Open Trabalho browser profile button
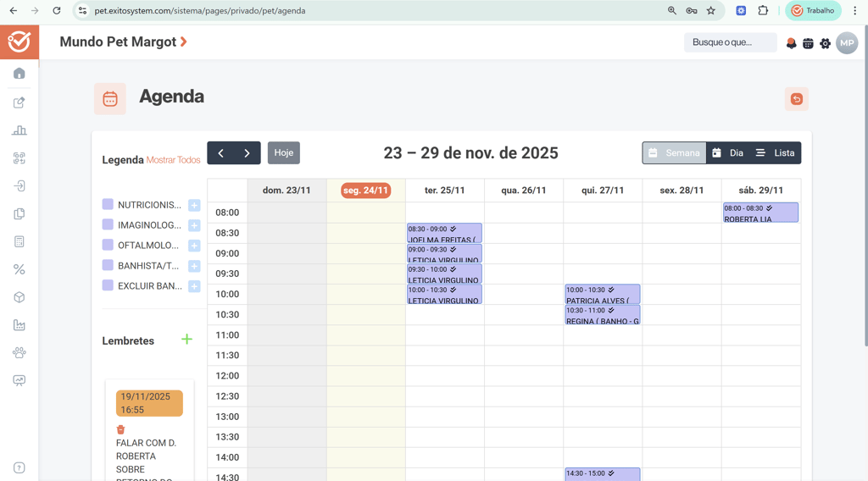The height and width of the screenshot is (481, 868). coord(813,10)
